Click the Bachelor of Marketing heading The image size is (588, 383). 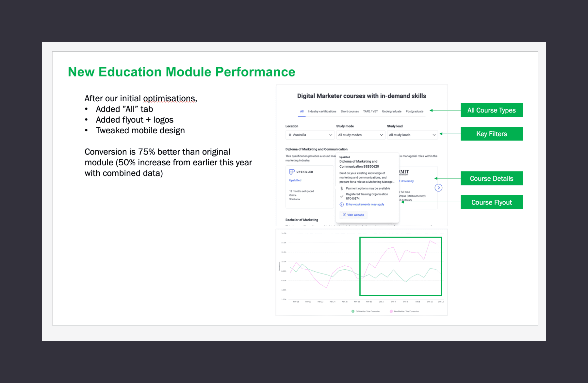tap(302, 220)
